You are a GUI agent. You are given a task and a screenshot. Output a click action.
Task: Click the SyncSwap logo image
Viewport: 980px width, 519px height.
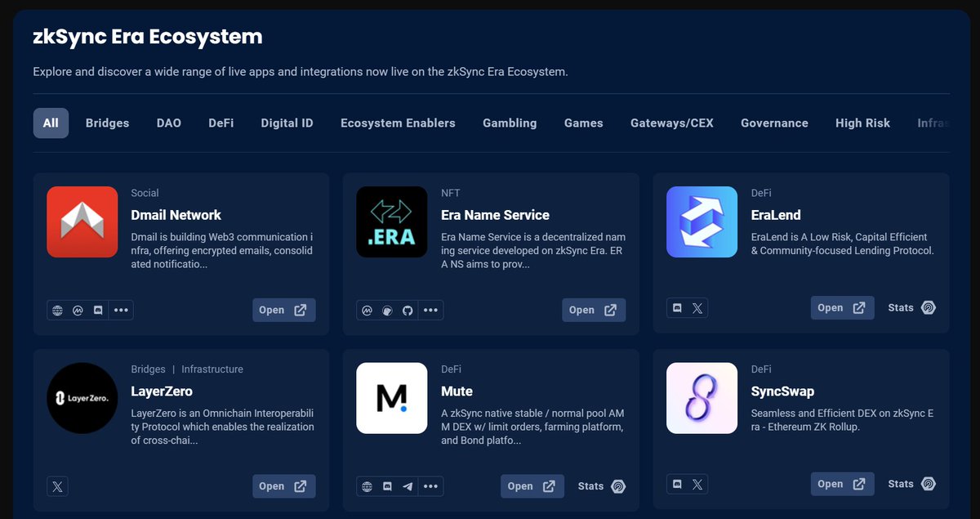(x=702, y=398)
